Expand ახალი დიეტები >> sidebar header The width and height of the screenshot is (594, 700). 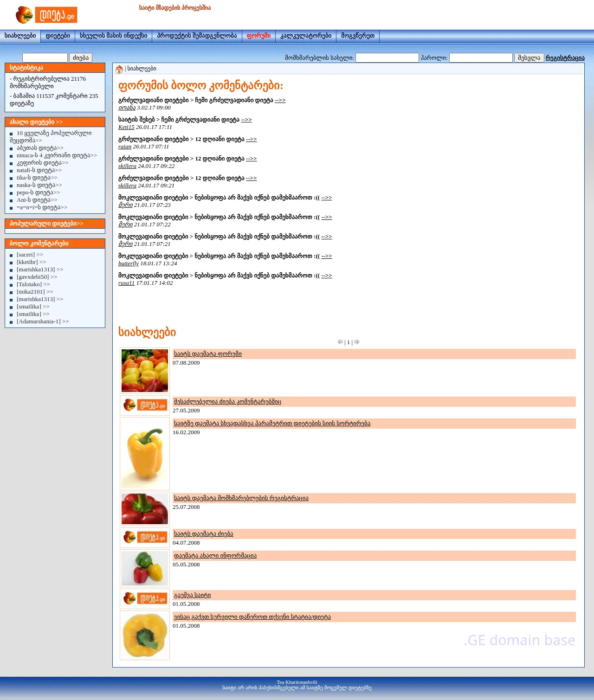point(36,122)
